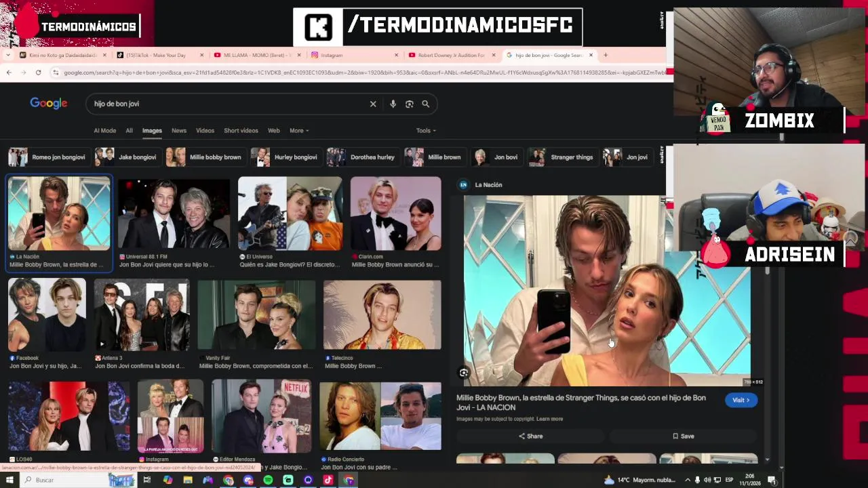Viewport: 868px width, 488px height.
Task: Open La Nación source link above preview
Action: [481, 184]
